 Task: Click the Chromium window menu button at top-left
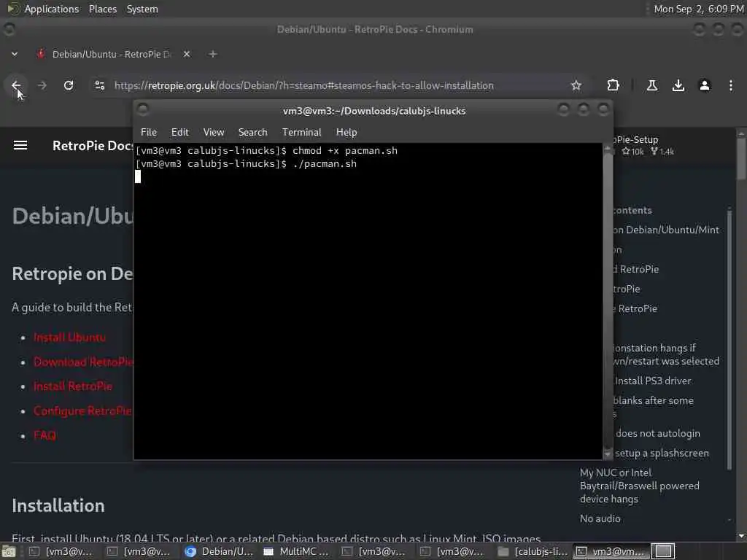click(9, 29)
